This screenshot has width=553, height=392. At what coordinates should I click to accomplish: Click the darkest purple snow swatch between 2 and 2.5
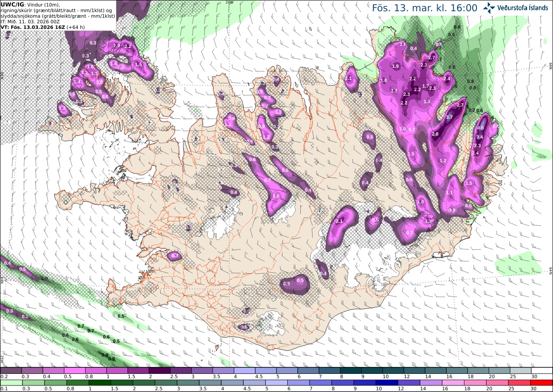tap(159, 370)
